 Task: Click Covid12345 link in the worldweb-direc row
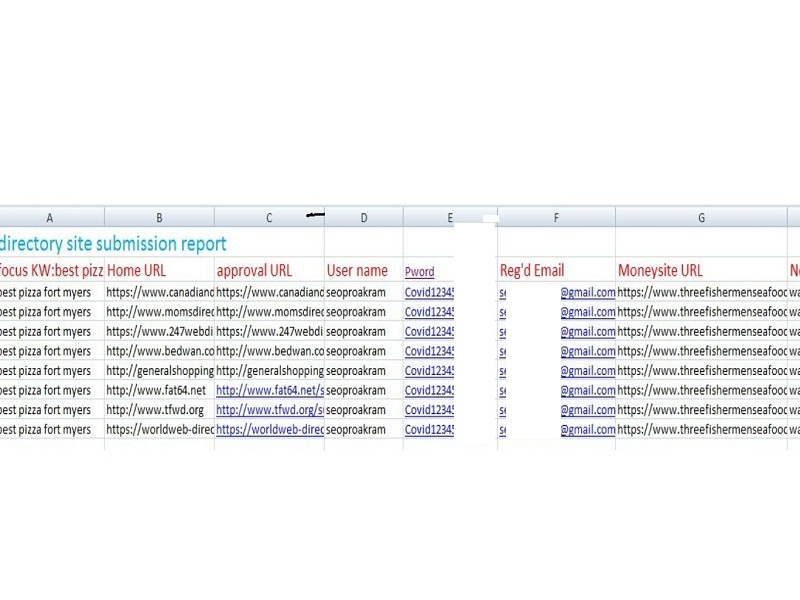point(429,430)
